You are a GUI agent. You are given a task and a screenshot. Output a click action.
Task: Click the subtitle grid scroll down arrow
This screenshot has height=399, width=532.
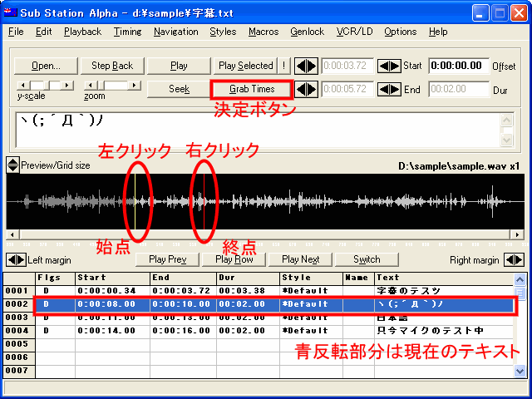pyautogui.click(x=520, y=372)
